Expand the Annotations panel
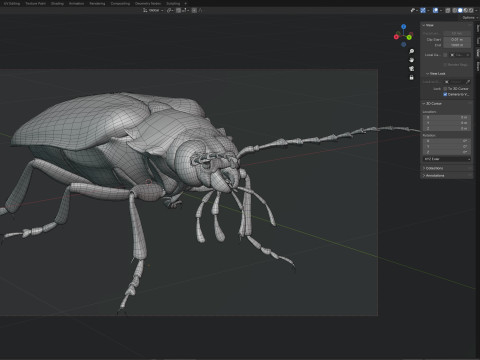 pos(434,175)
